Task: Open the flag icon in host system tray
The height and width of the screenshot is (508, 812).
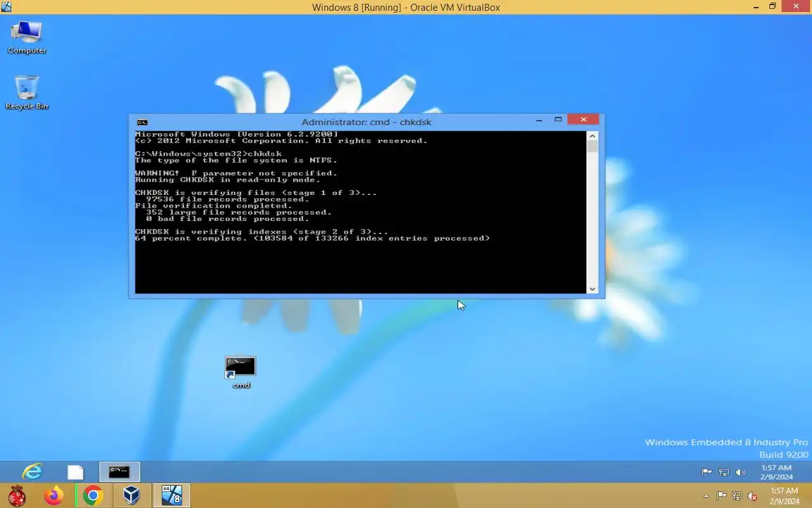Action: click(721, 496)
